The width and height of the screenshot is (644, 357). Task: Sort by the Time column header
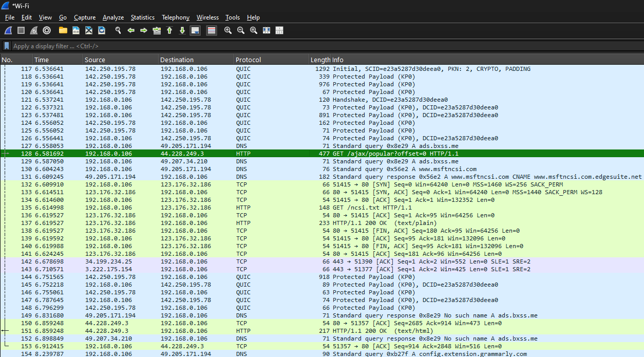pos(58,60)
